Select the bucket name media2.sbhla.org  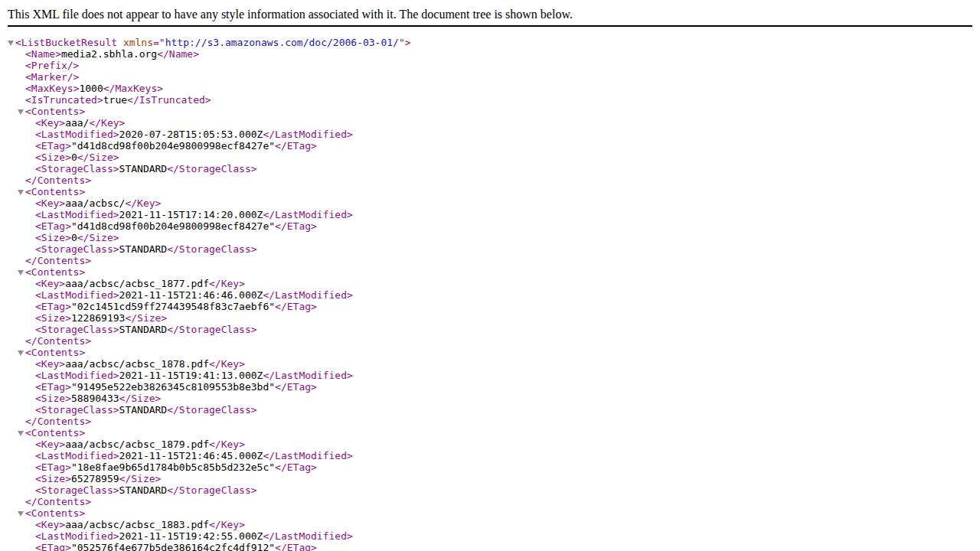[x=109, y=54]
